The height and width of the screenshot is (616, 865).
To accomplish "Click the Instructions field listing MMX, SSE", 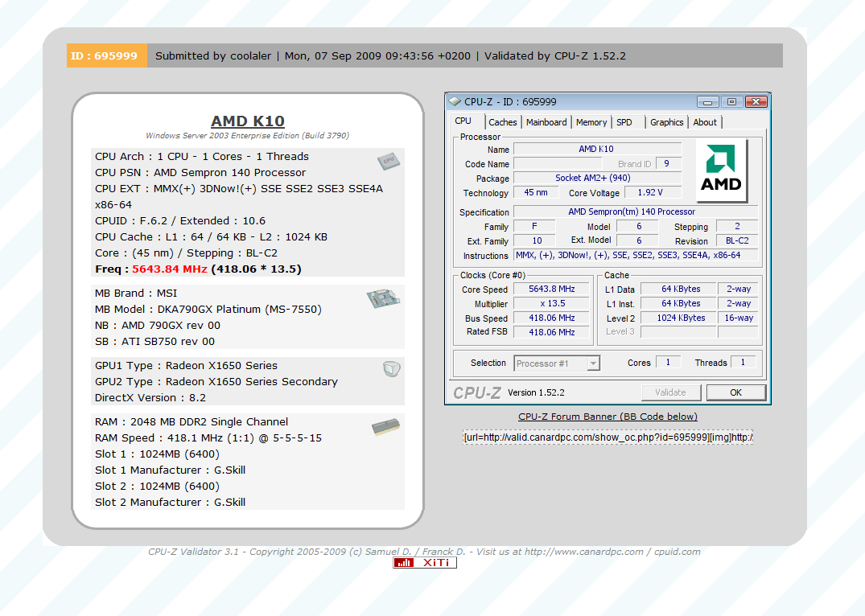I will pyautogui.click(x=636, y=256).
